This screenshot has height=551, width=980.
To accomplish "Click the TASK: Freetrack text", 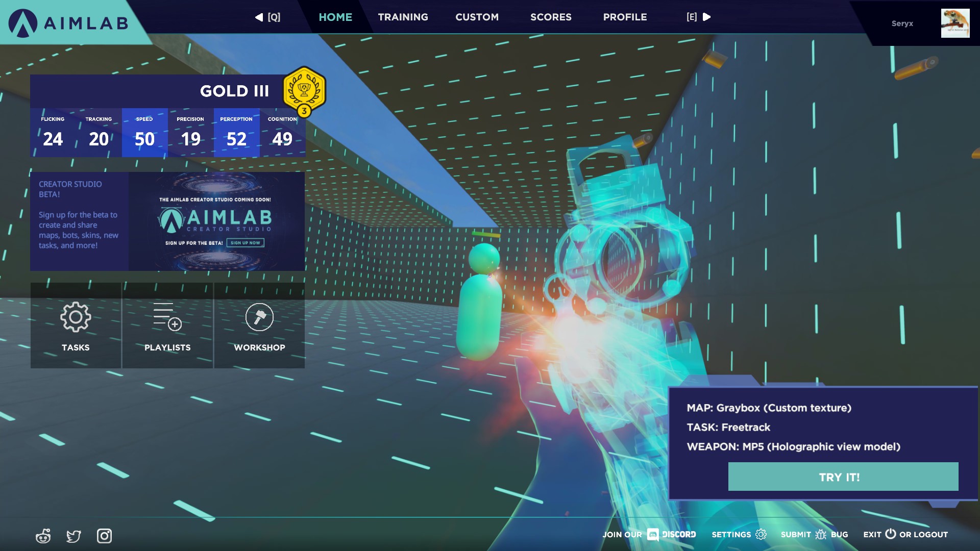I will [x=728, y=427].
